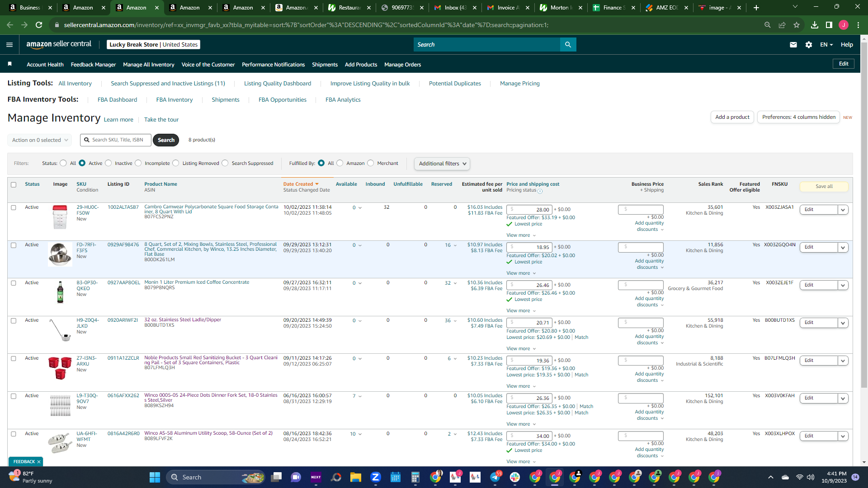Viewport: 868px width, 488px height.
Task: Open Take the tour link
Action: (x=161, y=120)
